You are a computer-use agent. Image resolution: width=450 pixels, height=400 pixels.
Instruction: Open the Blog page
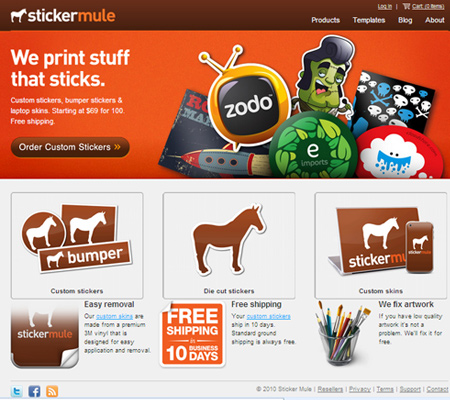click(405, 20)
